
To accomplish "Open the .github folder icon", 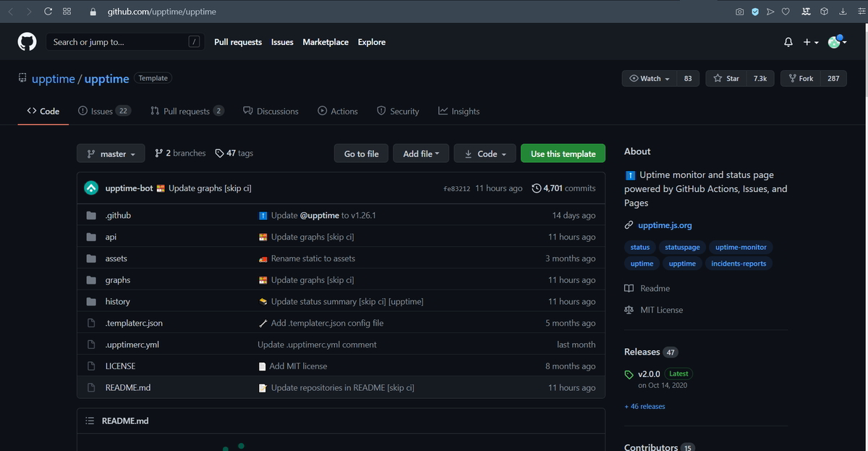I will point(91,215).
